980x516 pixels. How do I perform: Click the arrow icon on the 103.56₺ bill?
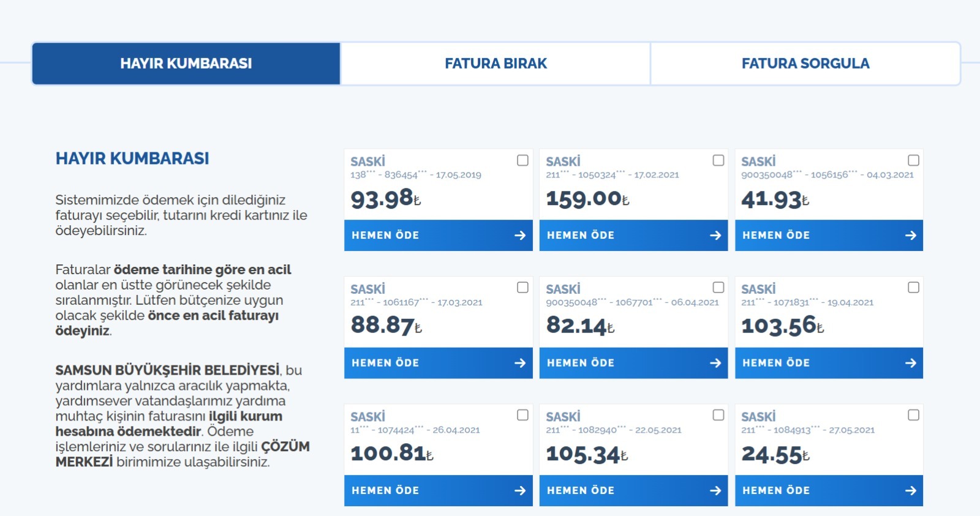[911, 363]
